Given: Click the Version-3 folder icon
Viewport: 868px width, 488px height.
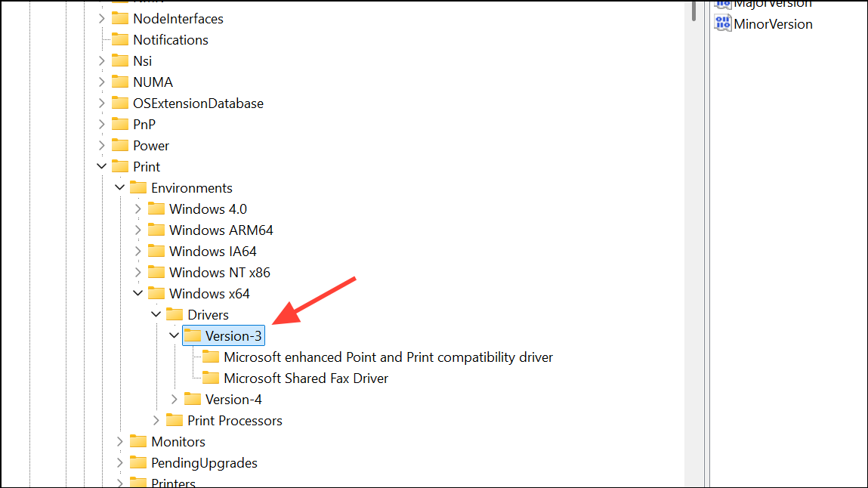Looking at the screenshot, I should 193,335.
